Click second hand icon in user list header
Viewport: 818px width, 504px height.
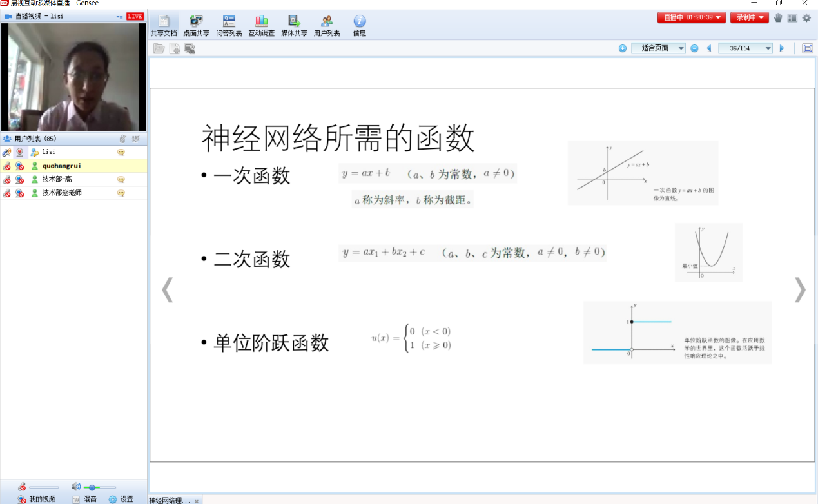pyautogui.click(x=136, y=139)
